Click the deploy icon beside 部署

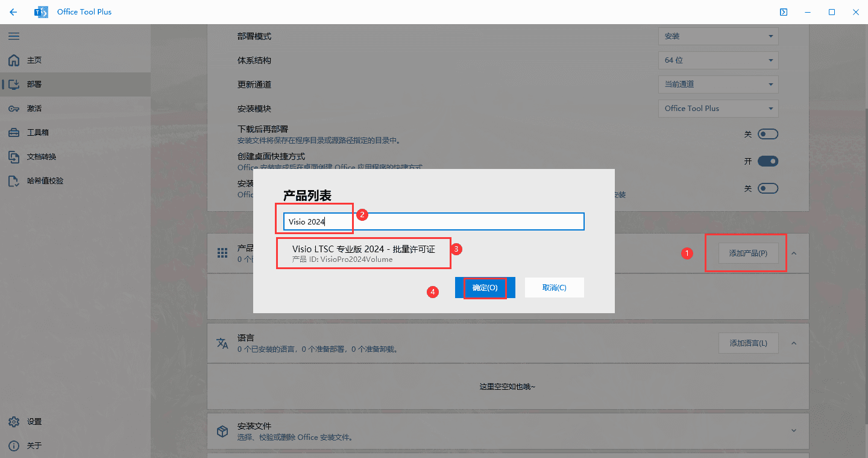pos(14,84)
